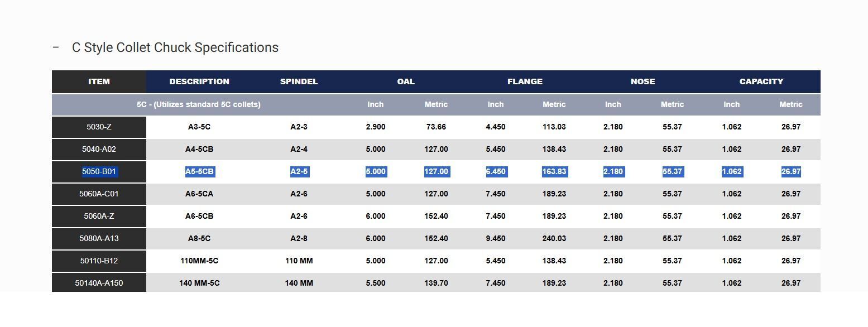Click the 110MM-5C description cell
Image resolution: width=868 pixels, height=327 pixels.
click(x=199, y=261)
